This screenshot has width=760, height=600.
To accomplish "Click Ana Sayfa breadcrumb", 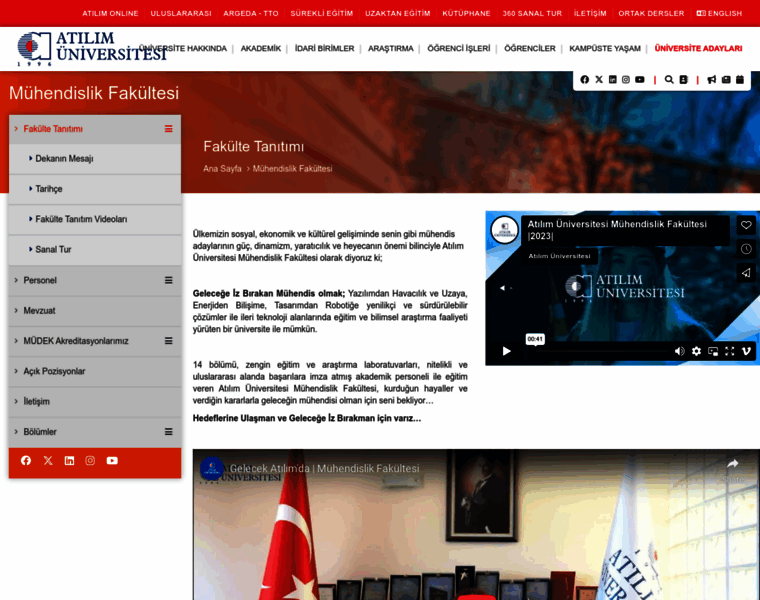I will coord(222,169).
